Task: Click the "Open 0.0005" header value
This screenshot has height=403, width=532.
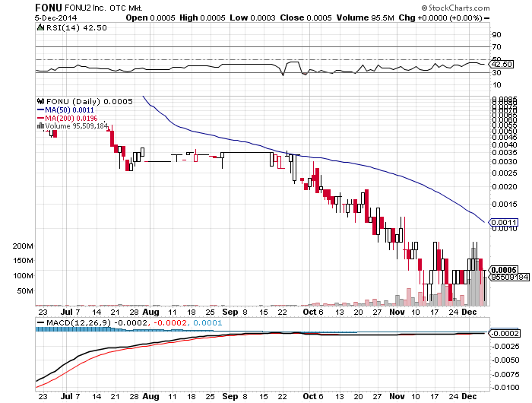Action: [150, 18]
